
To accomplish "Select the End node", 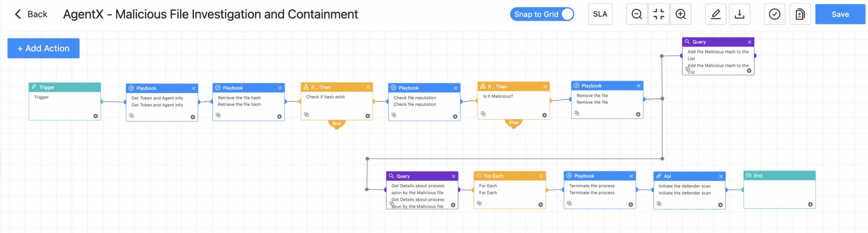I will pyautogui.click(x=779, y=190).
